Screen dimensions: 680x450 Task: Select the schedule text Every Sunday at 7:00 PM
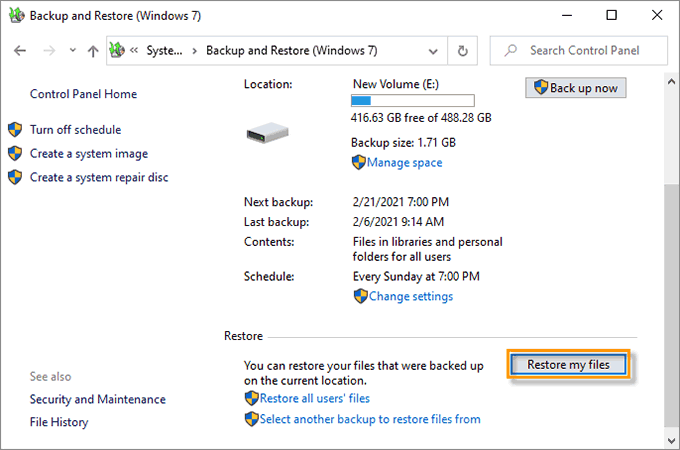coord(416,277)
